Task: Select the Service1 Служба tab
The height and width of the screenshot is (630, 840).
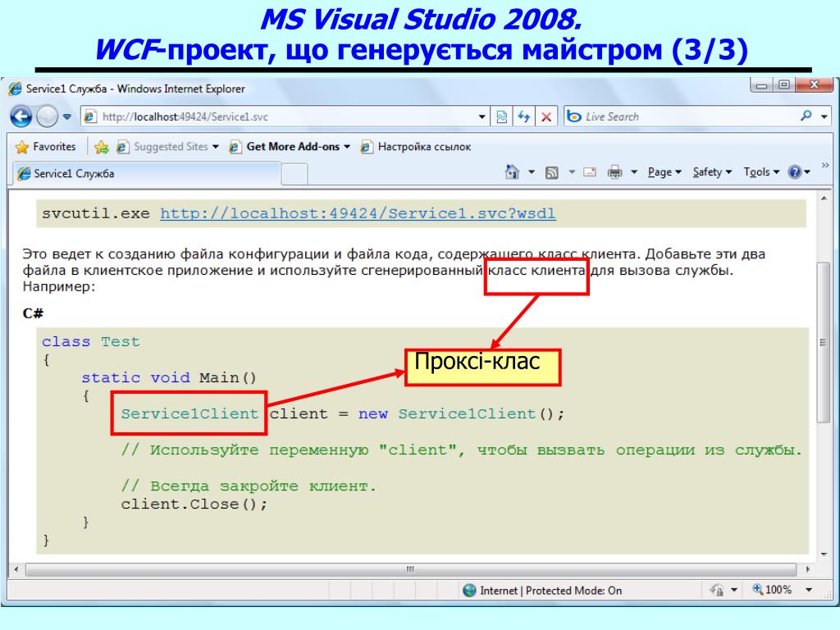Action: click(145, 174)
